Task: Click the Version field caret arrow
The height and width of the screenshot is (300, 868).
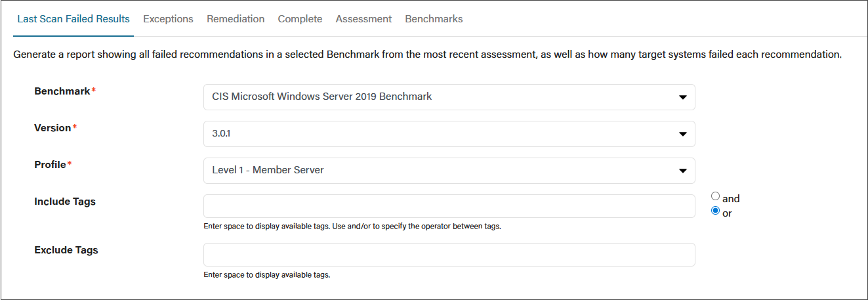Action: [682, 134]
